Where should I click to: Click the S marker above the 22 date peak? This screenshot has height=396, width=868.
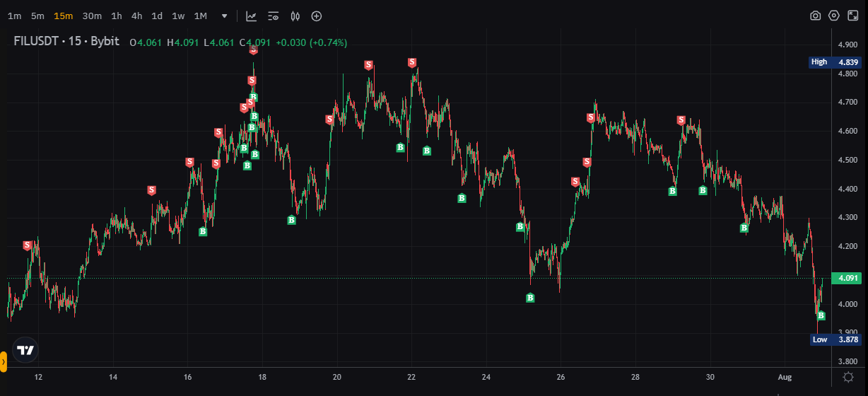pyautogui.click(x=412, y=62)
